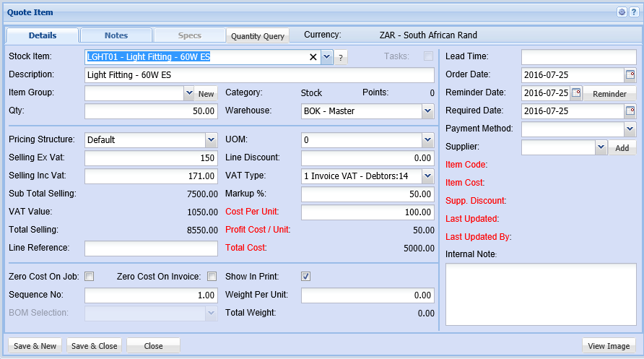The height and width of the screenshot is (359, 644).
Task: Open the Warehouse dropdown list
Action: 427,111
